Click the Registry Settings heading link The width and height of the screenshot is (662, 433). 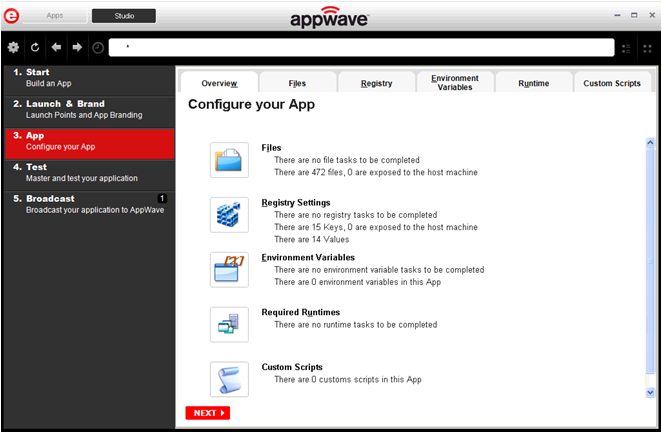click(x=296, y=203)
